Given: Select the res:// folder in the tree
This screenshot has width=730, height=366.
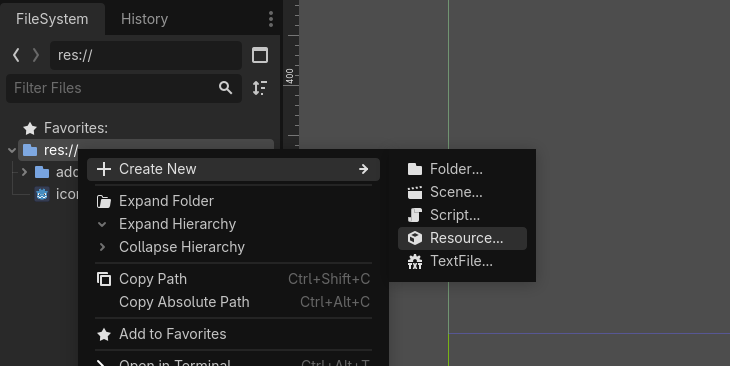Looking at the screenshot, I should point(146,150).
